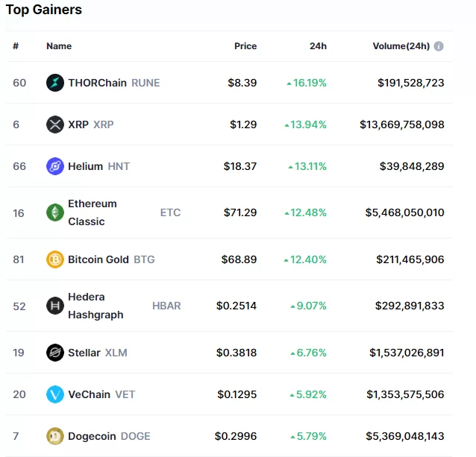Click the Volume(24h) info icon
Image resolution: width=476 pixels, height=457 pixels.
coord(439,46)
